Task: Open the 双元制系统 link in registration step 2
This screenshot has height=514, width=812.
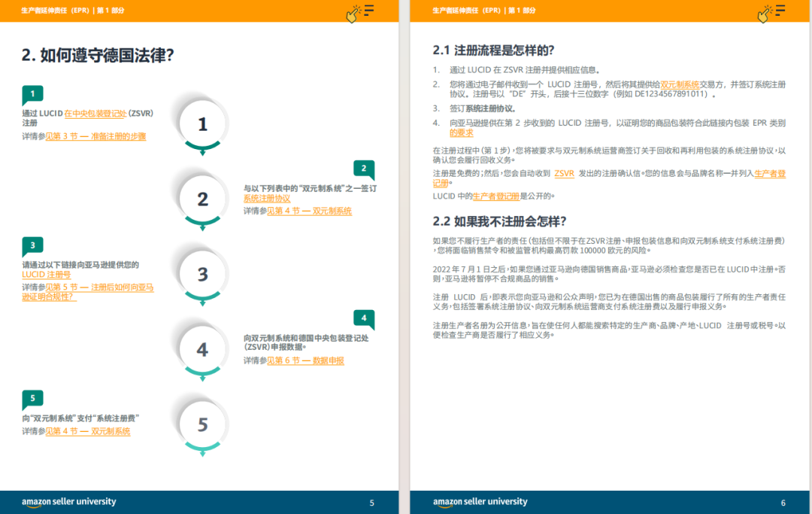Action: click(x=680, y=84)
